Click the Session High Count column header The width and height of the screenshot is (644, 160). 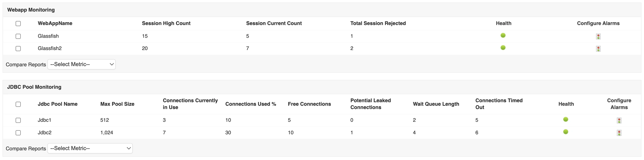[x=166, y=23]
